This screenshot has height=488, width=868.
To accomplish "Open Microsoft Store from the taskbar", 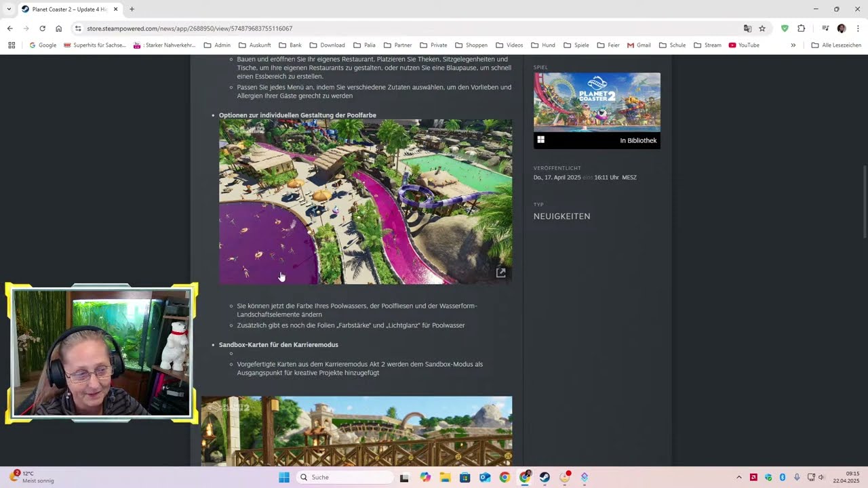I will click(465, 477).
